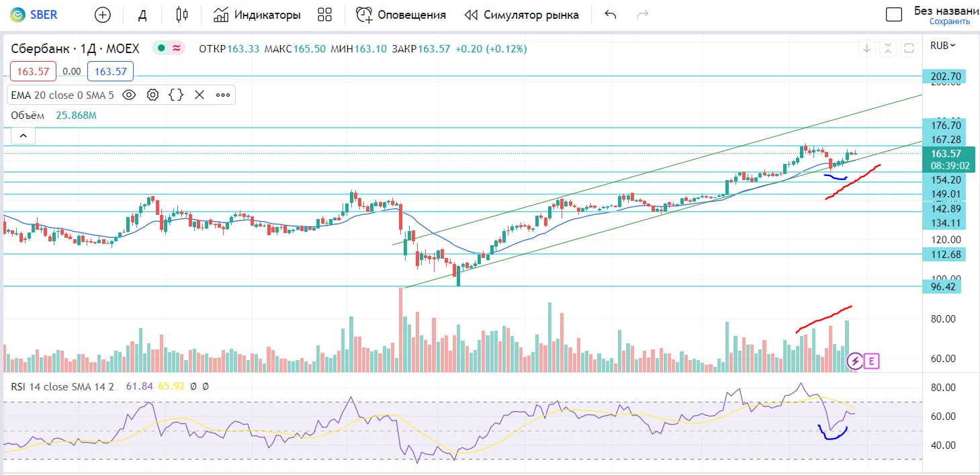
Task: Open the candlestick chart type menu
Action: [x=182, y=15]
